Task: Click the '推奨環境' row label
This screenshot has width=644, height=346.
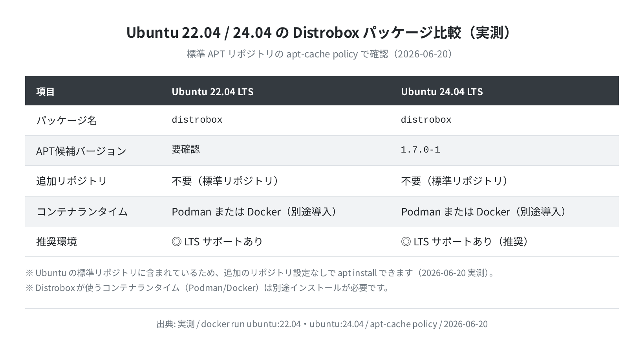Action: pyautogui.click(x=57, y=241)
